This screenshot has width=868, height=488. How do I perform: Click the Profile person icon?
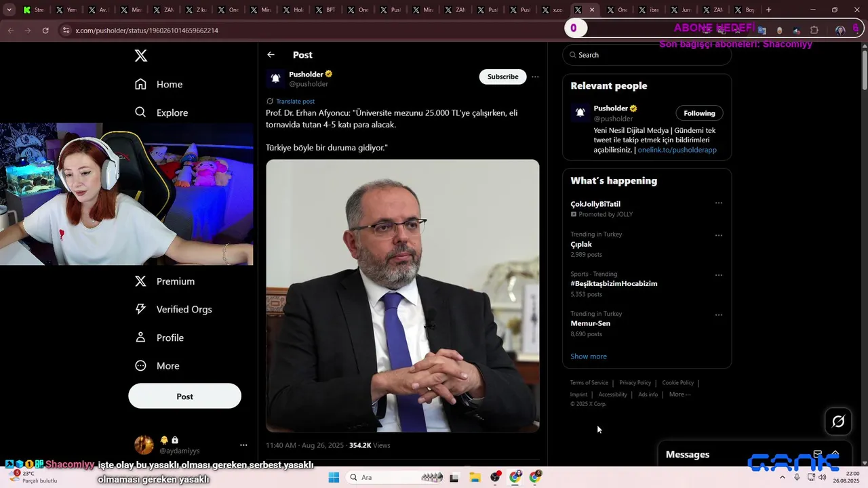coord(140,338)
